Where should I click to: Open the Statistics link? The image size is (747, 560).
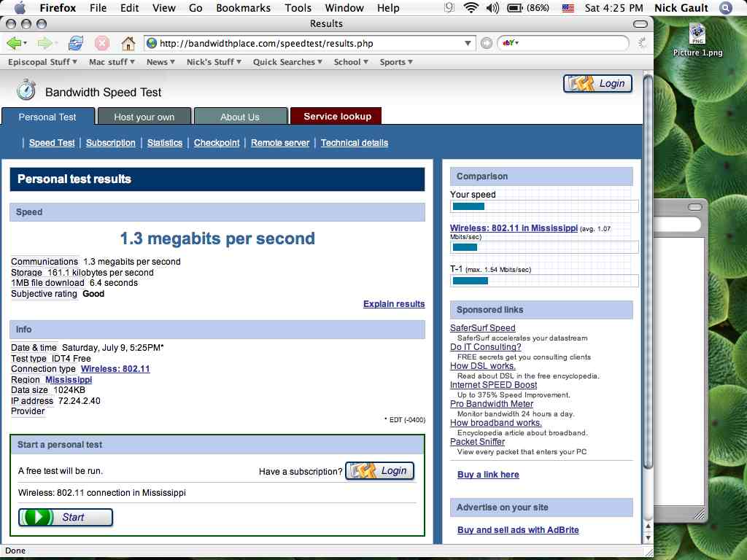165,143
